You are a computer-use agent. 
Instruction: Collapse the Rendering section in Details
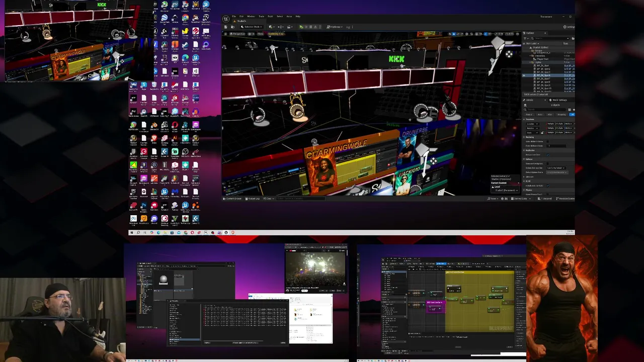coord(524,137)
